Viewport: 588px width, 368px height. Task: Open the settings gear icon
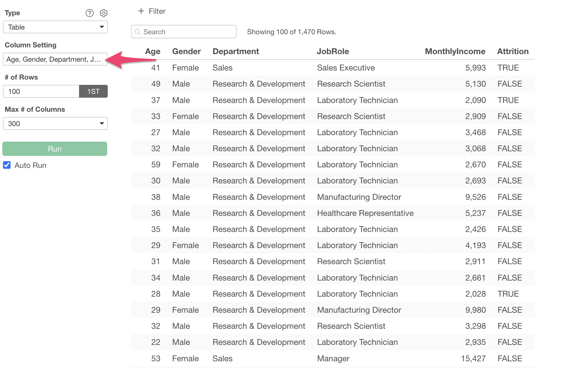pyautogui.click(x=104, y=13)
